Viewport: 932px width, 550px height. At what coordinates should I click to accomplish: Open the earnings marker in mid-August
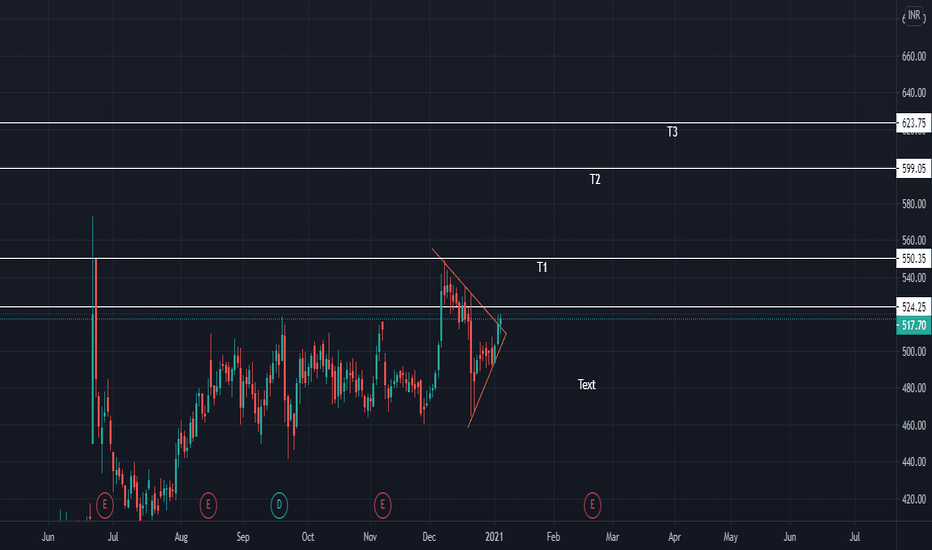coord(208,505)
